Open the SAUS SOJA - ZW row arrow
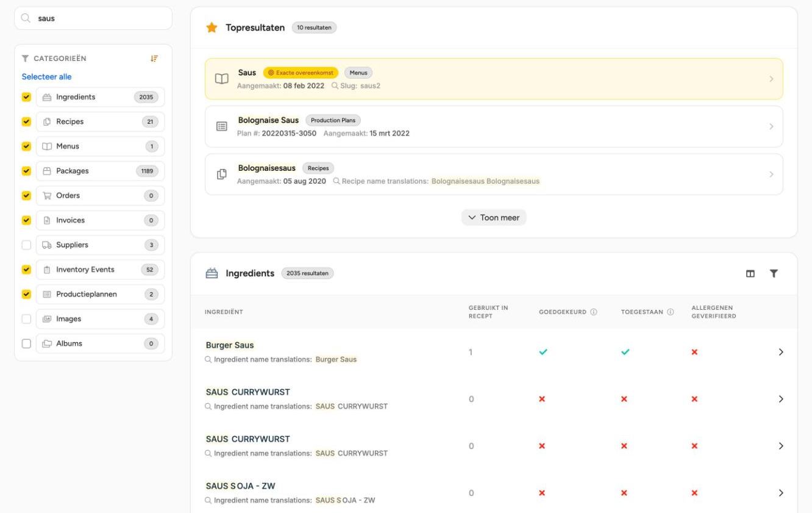This screenshot has height=513, width=812. coord(781,493)
